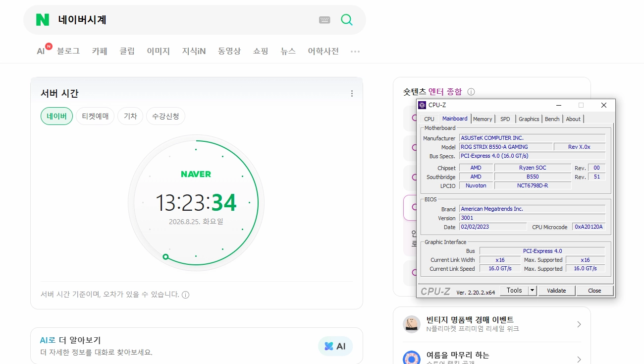Click the green magnifier search icon

click(347, 20)
